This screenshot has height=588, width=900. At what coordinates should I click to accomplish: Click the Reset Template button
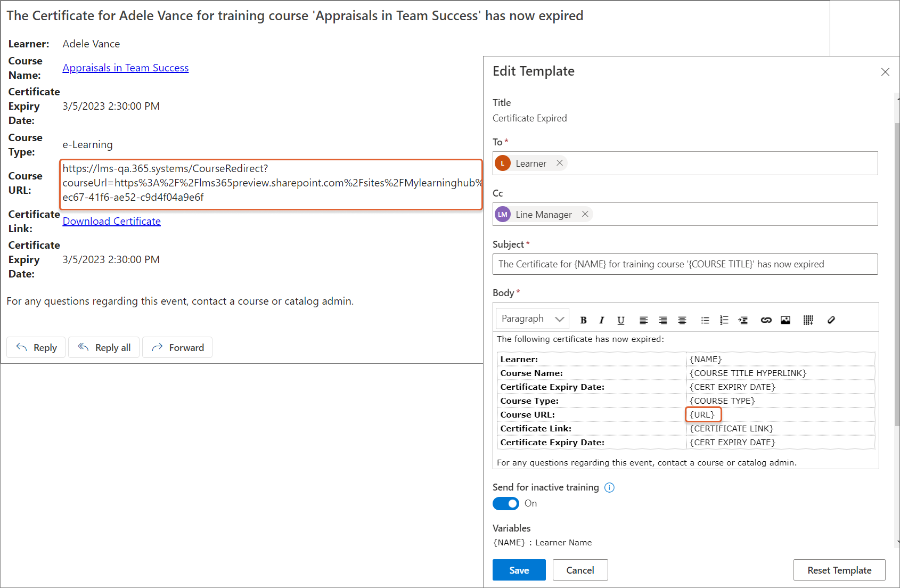(x=839, y=570)
